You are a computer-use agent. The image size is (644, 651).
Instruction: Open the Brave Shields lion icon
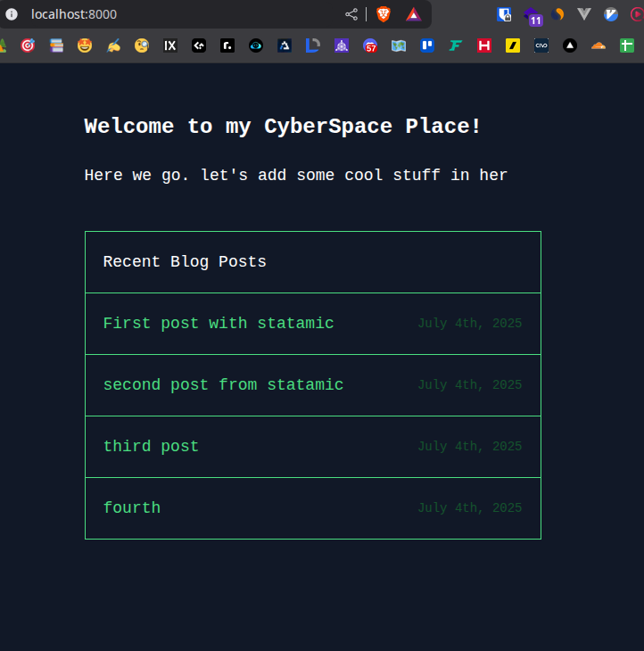384,14
